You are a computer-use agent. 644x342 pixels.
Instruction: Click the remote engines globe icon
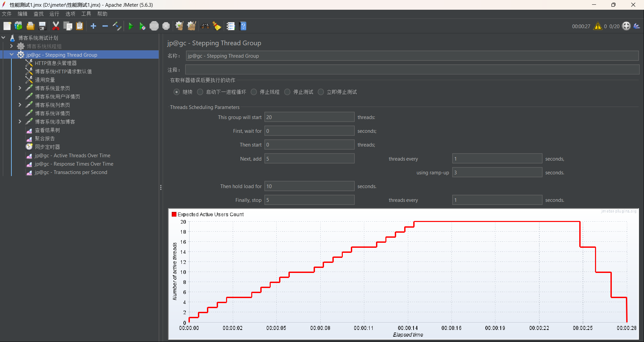pos(626,26)
